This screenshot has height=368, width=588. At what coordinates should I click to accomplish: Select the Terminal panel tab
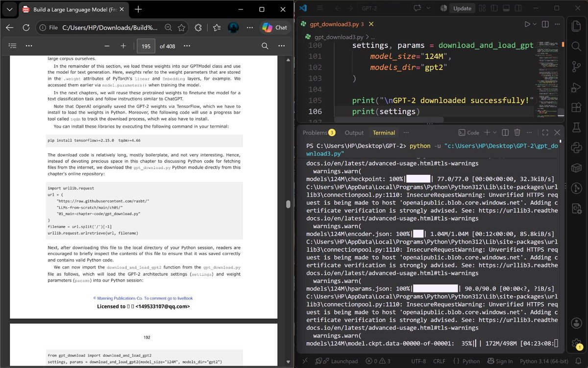coord(384,132)
